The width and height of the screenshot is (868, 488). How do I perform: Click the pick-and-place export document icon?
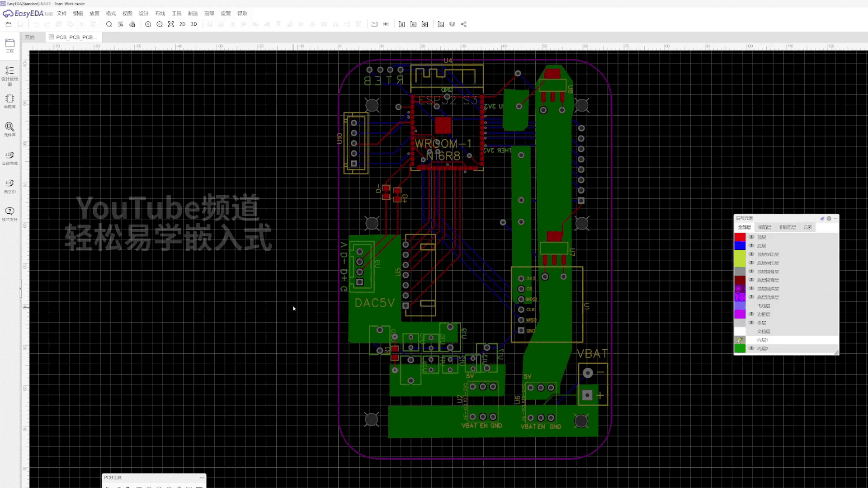[425, 24]
